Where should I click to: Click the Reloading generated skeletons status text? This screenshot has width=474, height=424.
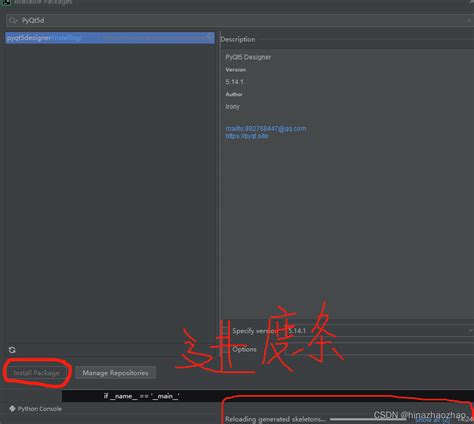point(275,419)
